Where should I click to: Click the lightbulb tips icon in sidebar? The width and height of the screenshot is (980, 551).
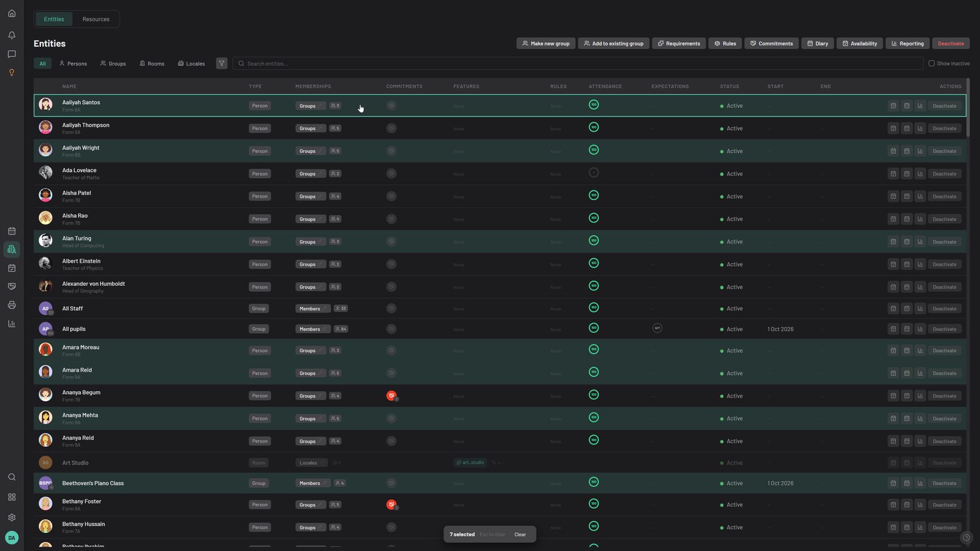[12, 72]
